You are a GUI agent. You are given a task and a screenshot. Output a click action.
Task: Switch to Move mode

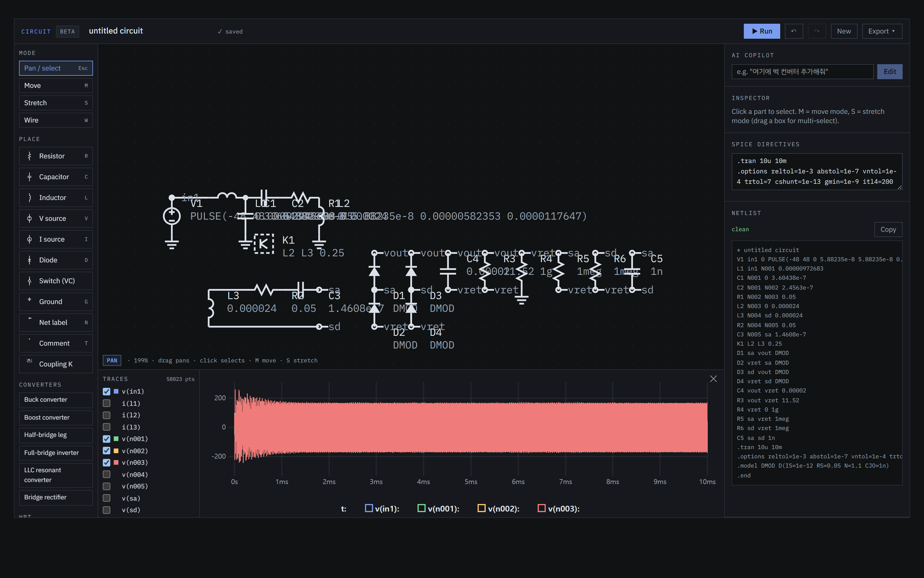point(56,86)
